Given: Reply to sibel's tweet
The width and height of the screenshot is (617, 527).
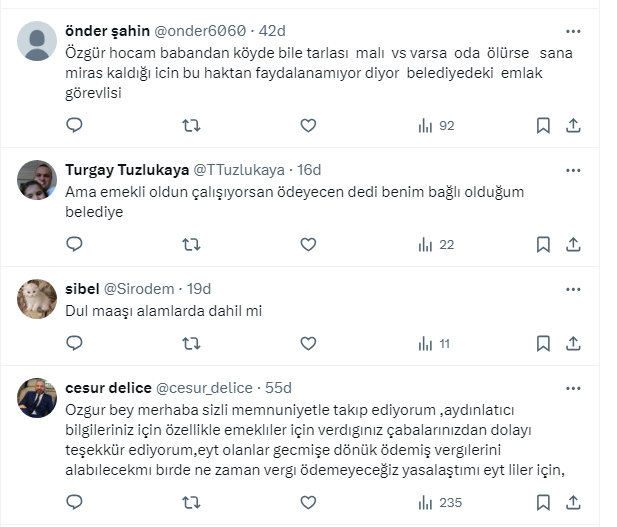Looking at the screenshot, I should tap(74, 343).
